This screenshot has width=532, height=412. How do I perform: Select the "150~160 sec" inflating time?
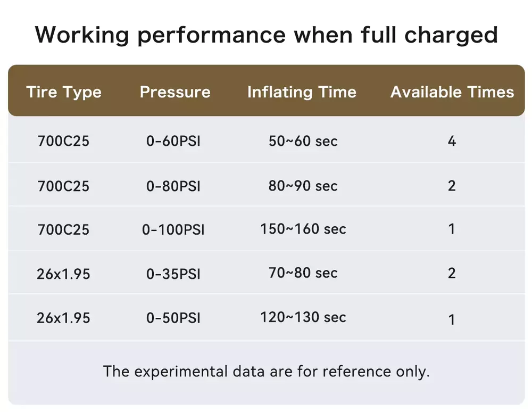[x=303, y=229]
